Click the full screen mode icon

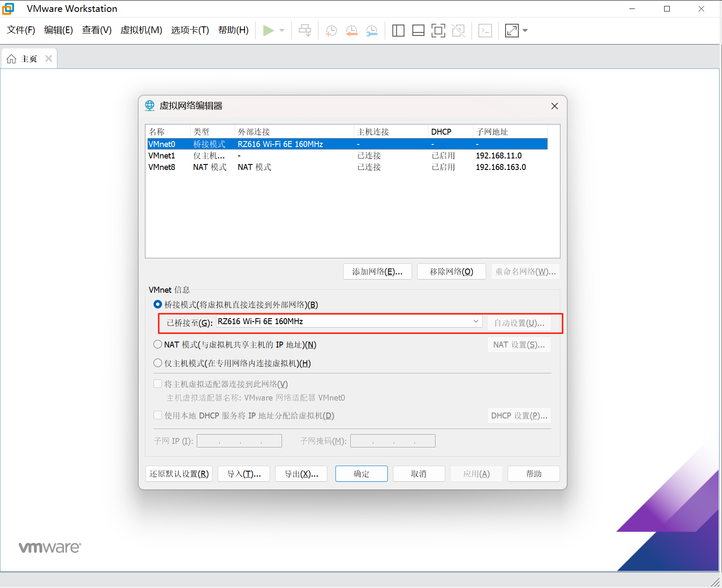(438, 30)
